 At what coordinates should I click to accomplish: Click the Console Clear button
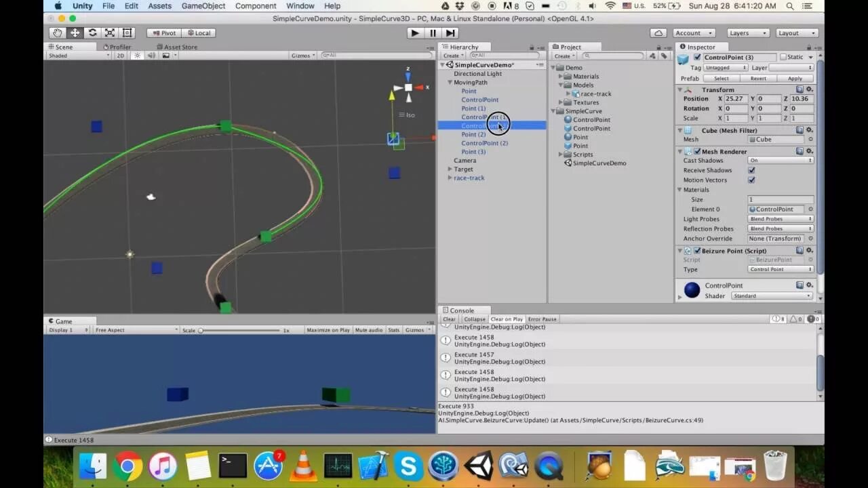(449, 319)
